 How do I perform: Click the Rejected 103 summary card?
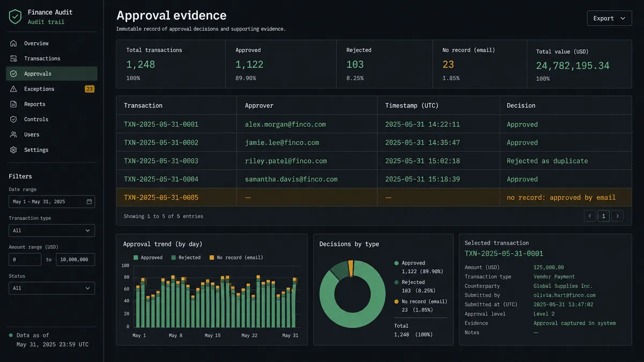pyautogui.click(x=384, y=64)
